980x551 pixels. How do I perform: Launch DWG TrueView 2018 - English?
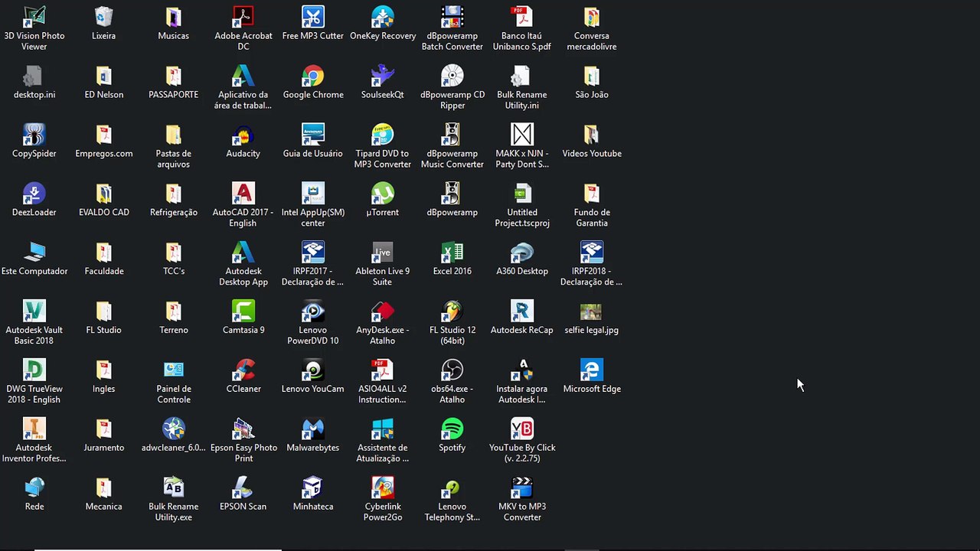34,371
